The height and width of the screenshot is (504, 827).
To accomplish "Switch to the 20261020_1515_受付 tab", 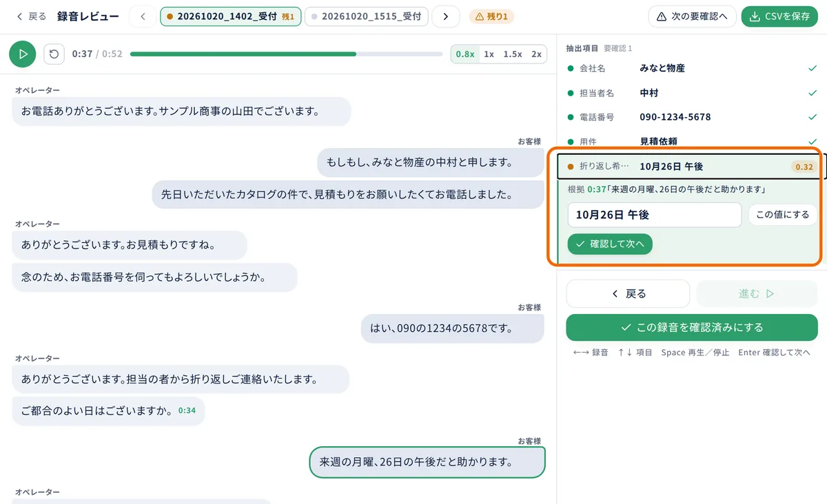I will point(367,17).
